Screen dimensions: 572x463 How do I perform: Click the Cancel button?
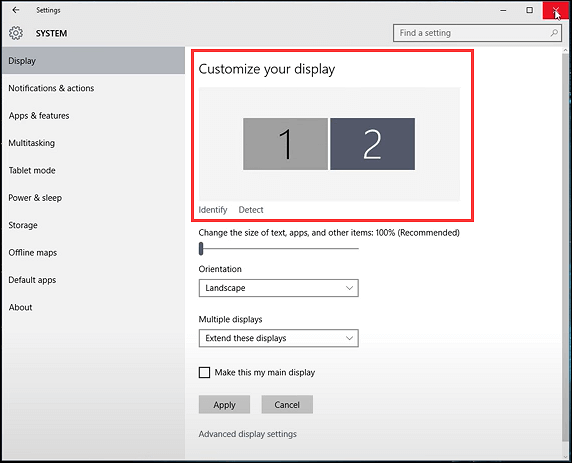[x=287, y=405]
